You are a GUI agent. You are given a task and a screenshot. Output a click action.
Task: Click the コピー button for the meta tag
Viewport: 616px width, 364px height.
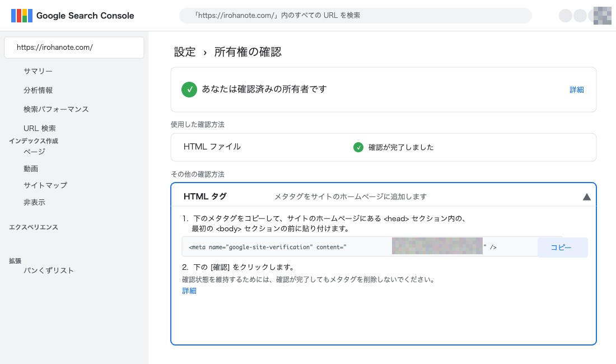562,247
